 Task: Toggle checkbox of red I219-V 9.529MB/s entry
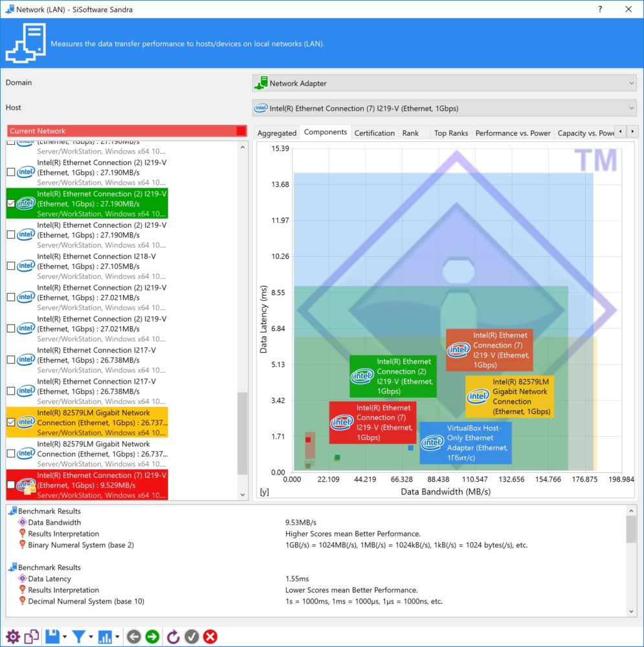(x=11, y=485)
